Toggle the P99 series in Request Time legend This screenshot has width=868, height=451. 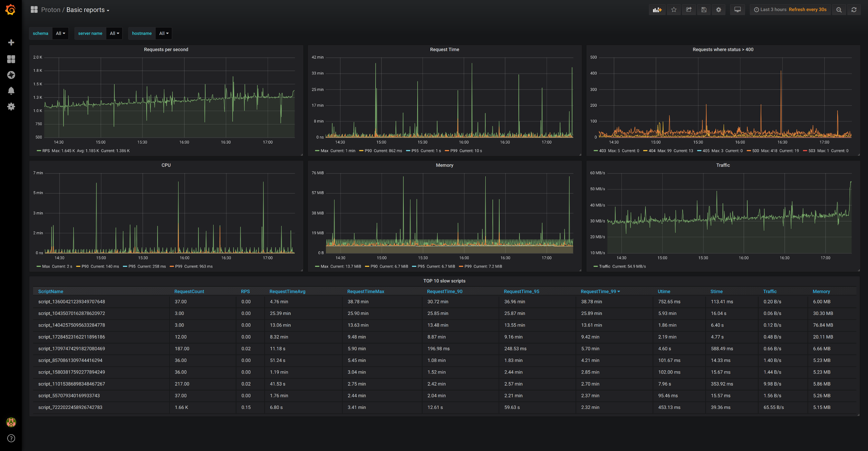click(x=454, y=151)
